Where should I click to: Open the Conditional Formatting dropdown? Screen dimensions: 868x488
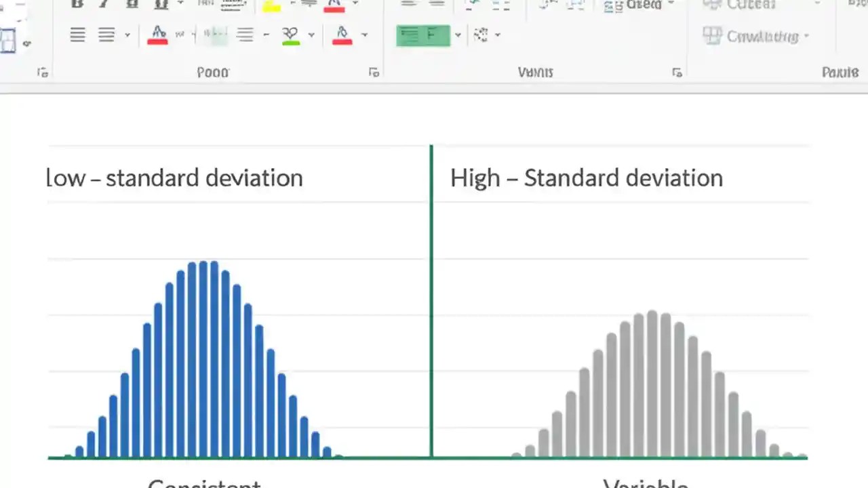pyautogui.click(x=756, y=36)
